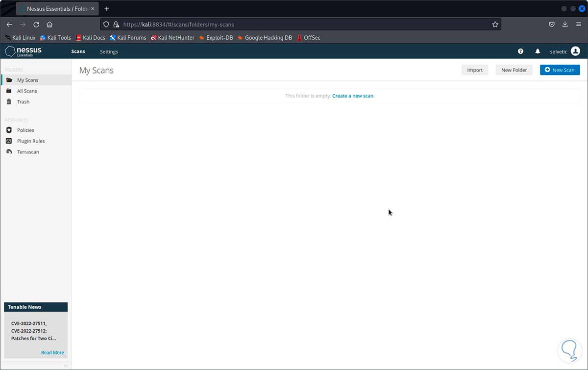Screen dimensions: 588x370
Task: Open the Exploit-DB bookmark
Action: [216, 38]
